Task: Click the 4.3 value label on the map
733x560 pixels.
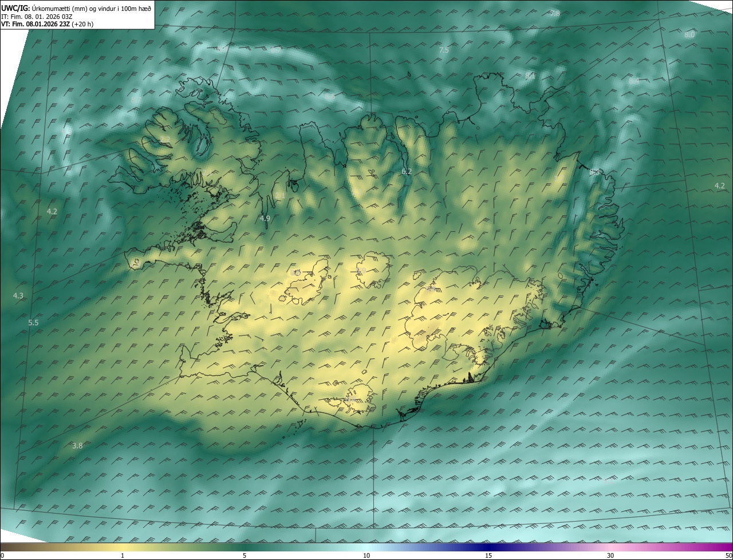Action: (18, 295)
